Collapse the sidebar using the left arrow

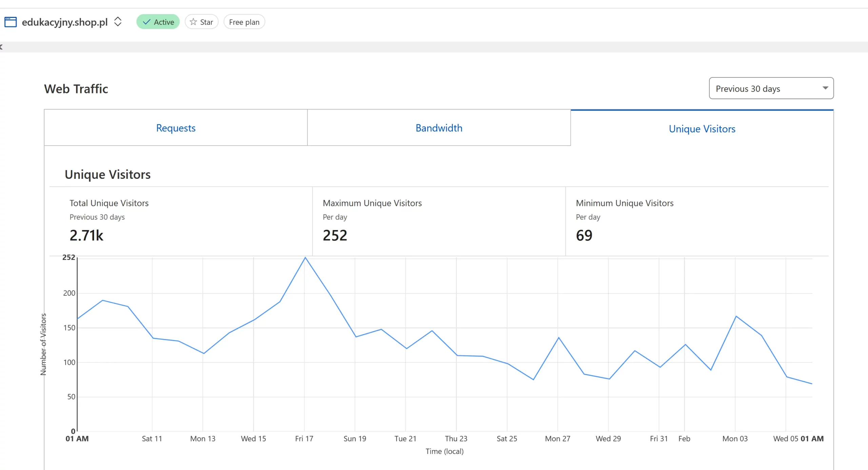click(x=1, y=47)
